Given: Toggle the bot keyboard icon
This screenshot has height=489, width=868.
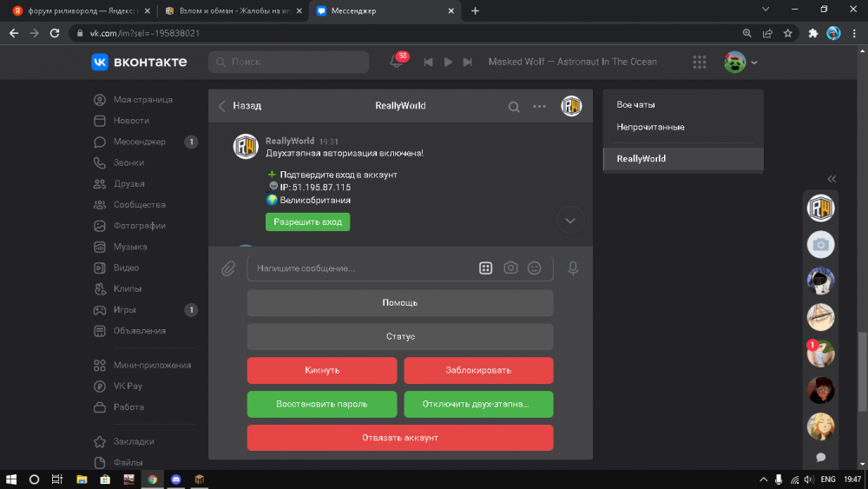Looking at the screenshot, I should [485, 268].
